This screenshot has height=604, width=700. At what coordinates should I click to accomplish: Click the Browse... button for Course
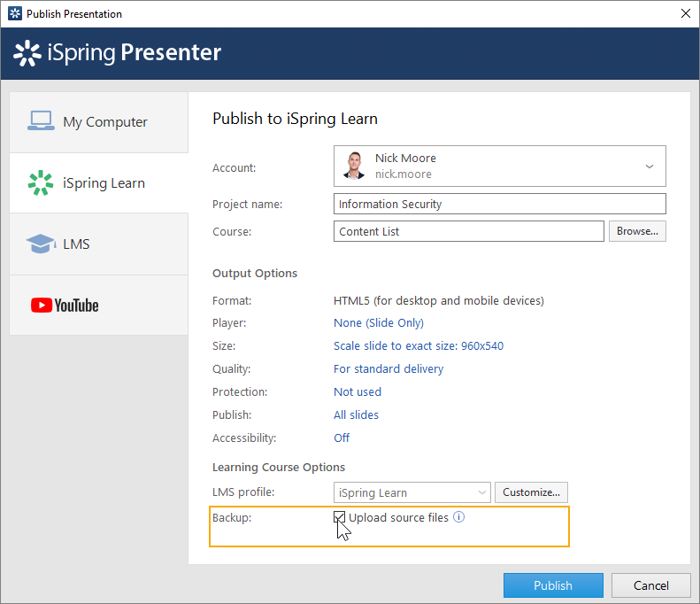click(637, 231)
